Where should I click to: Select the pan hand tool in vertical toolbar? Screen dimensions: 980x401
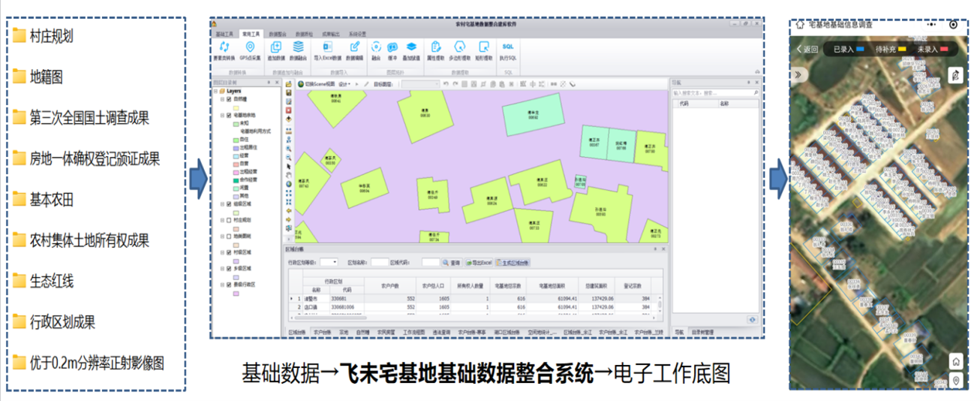pyautogui.click(x=289, y=175)
